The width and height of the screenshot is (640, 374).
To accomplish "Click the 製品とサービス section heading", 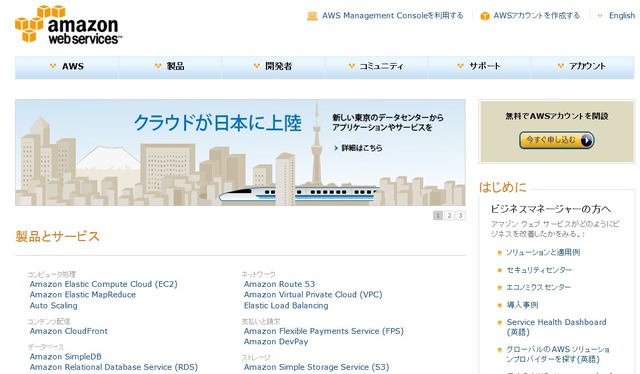I will click(x=58, y=236).
